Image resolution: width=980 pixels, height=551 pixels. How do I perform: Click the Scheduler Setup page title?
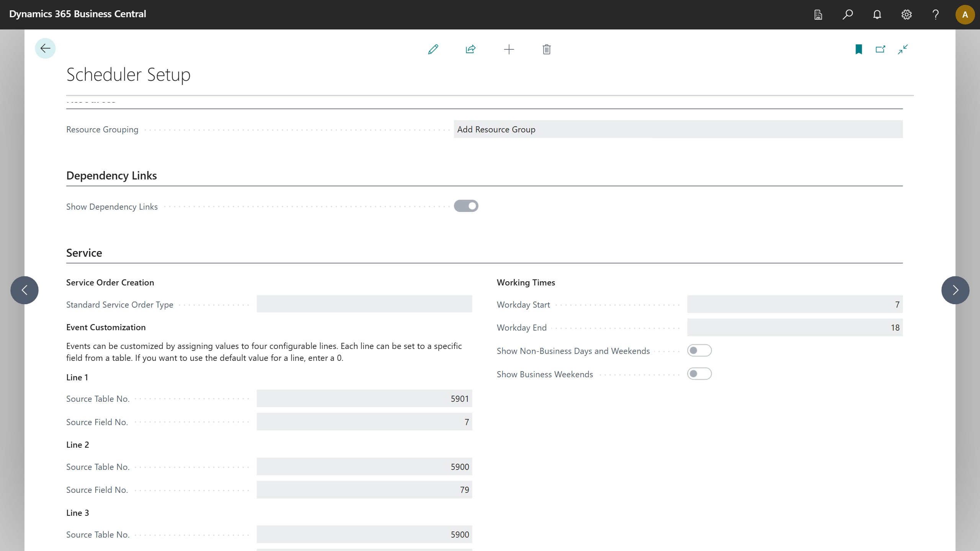128,75
